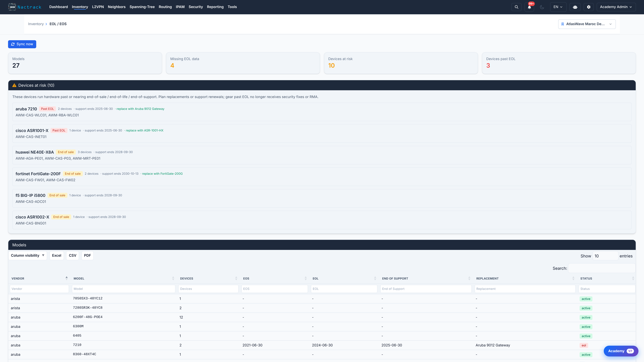644x362 pixels.
Task: Click End of sale badge on huawei NE40E-X8A
Action: point(66,152)
